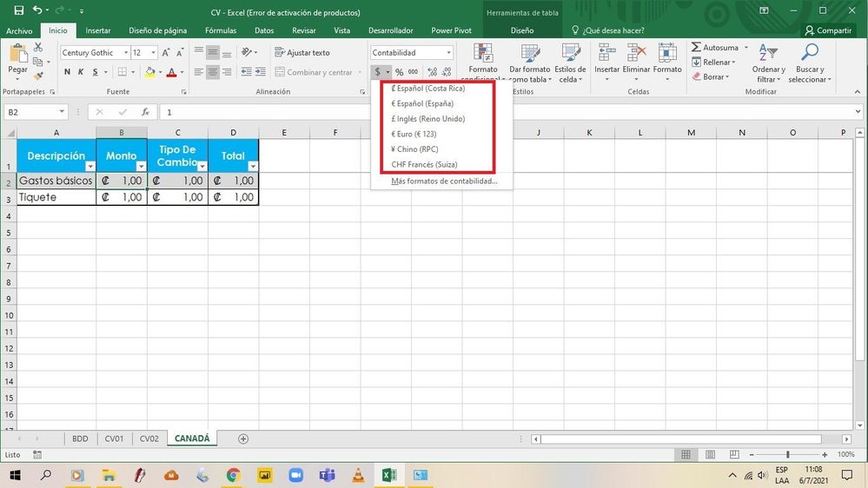Increase decimal places icon
Viewport: 868px width, 488px height.
(x=433, y=72)
